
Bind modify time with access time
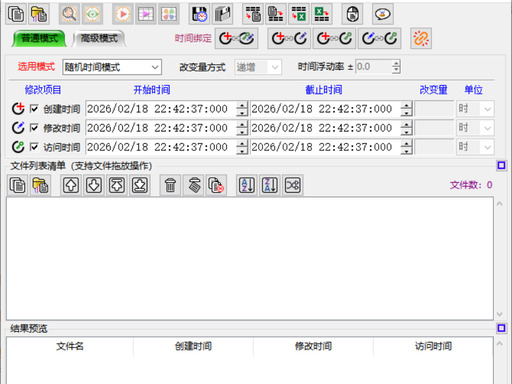[x=379, y=39]
